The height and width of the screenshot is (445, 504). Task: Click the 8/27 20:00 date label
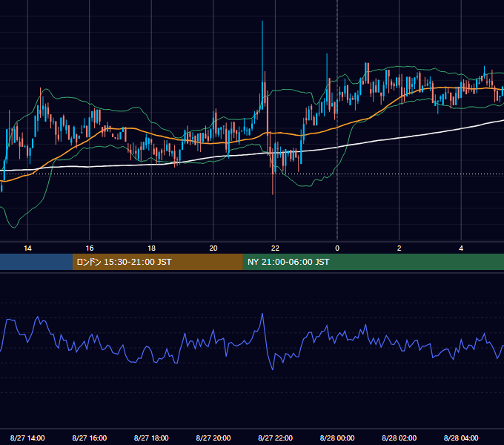[213, 438]
